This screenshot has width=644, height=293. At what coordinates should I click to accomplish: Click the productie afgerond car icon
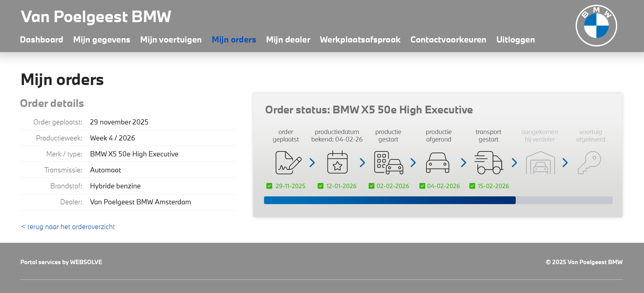tap(438, 163)
